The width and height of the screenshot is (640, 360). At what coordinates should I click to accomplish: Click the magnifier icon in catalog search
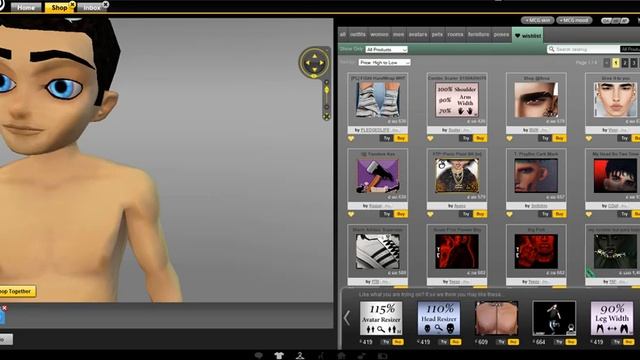[551, 49]
